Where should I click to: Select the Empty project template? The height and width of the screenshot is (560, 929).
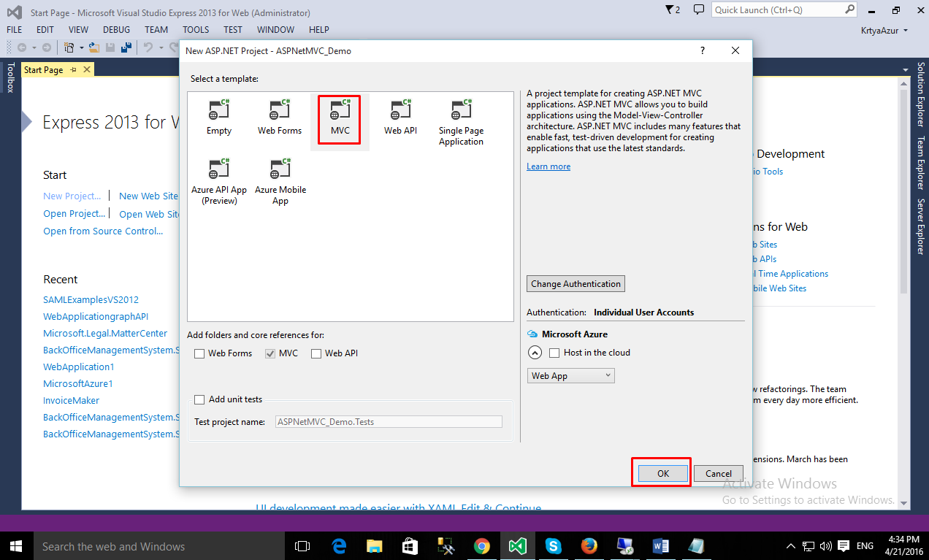[x=219, y=118]
